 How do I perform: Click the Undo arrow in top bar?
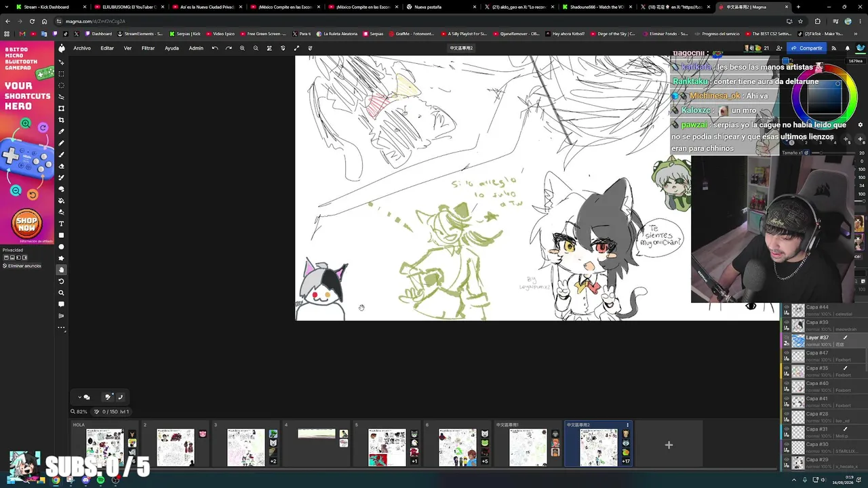pyautogui.click(x=215, y=48)
